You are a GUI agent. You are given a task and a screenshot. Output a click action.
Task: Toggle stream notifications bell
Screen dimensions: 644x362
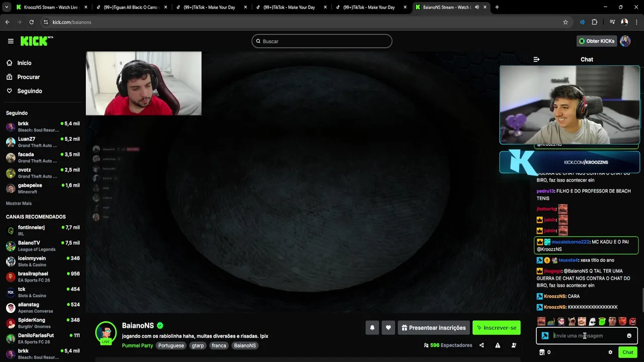click(x=372, y=328)
